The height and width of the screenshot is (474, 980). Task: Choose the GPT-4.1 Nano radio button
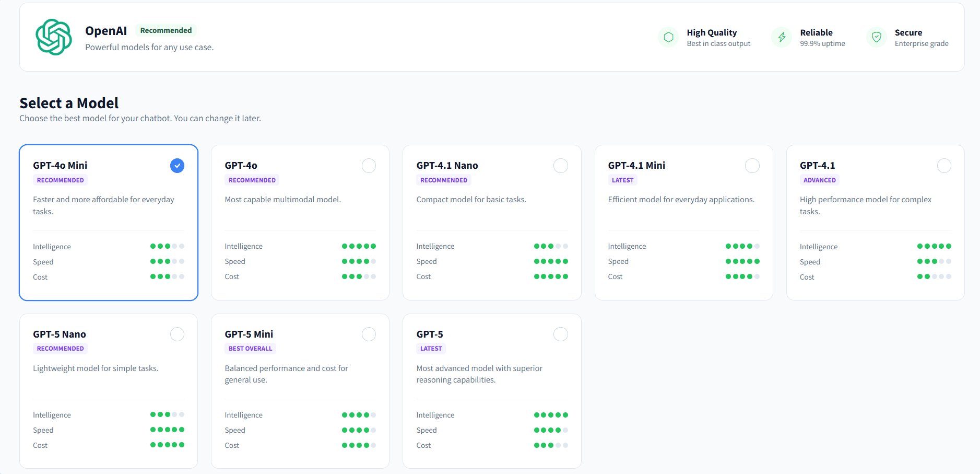(x=561, y=166)
